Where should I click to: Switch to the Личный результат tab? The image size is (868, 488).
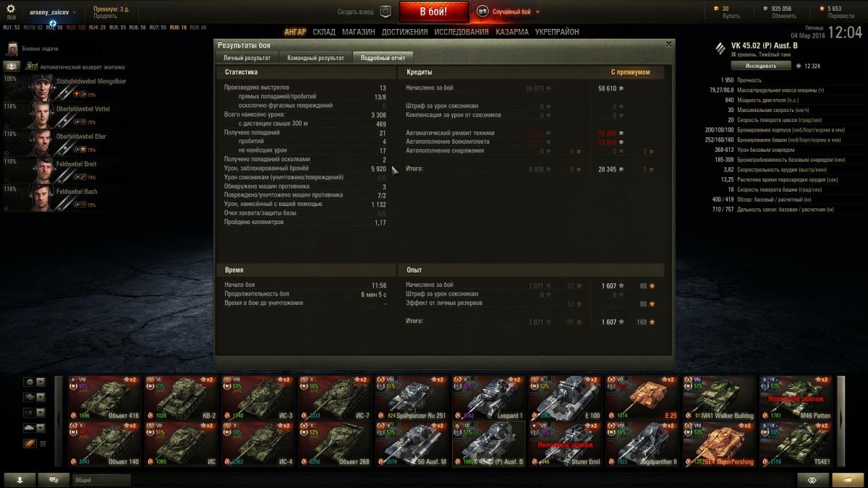click(247, 57)
